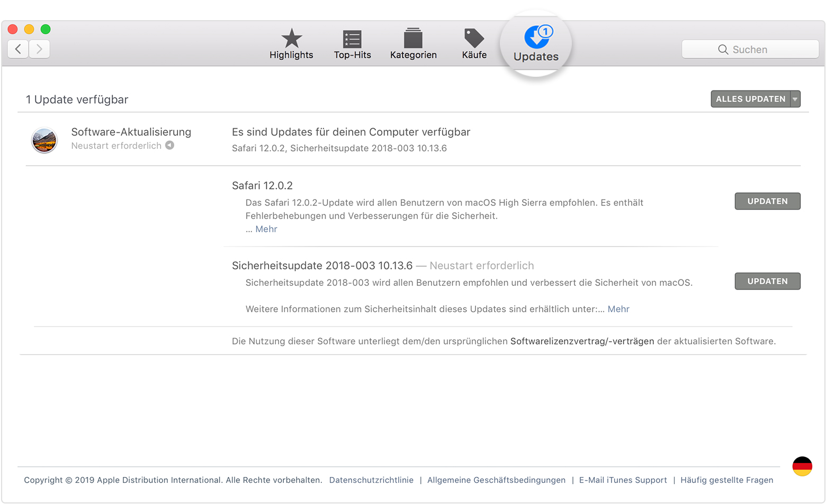Update Safari 12.0.2
This screenshot has height=504, width=826.
point(767,201)
